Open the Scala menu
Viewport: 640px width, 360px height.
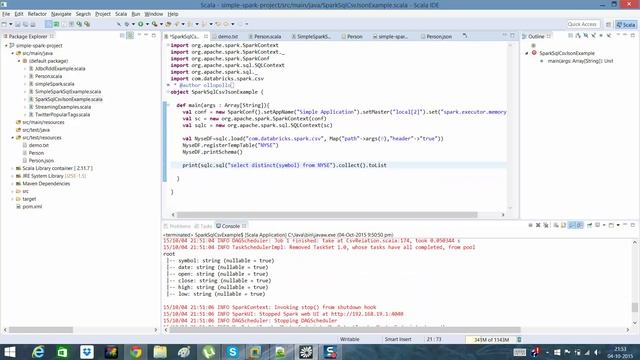[121, 14]
